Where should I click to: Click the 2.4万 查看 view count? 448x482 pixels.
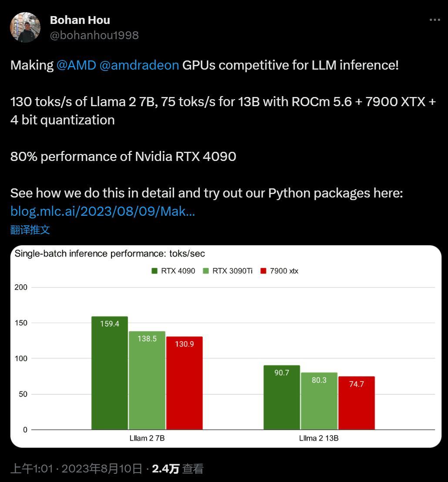coord(178,469)
